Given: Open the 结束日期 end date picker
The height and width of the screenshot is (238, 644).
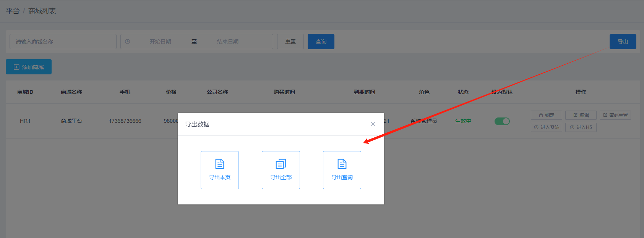Looking at the screenshot, I should (228, 42).
